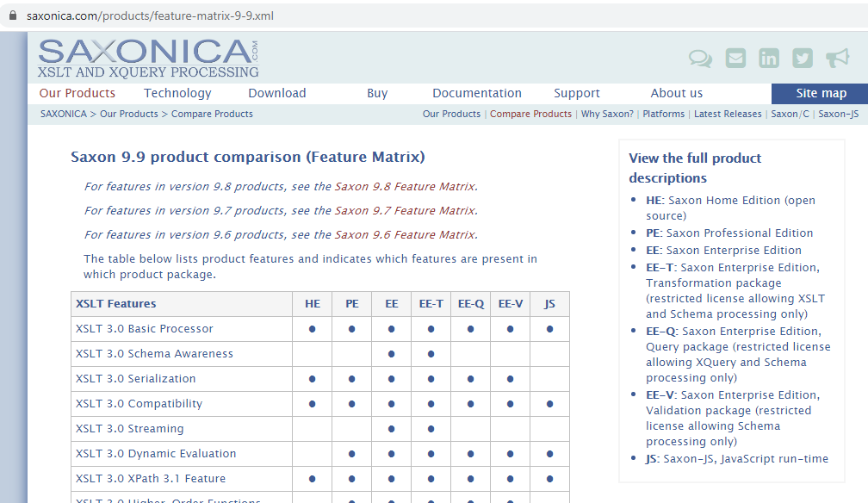868x503 pixels.
Task: Go to the Download menu
Action: coord(277,93)
